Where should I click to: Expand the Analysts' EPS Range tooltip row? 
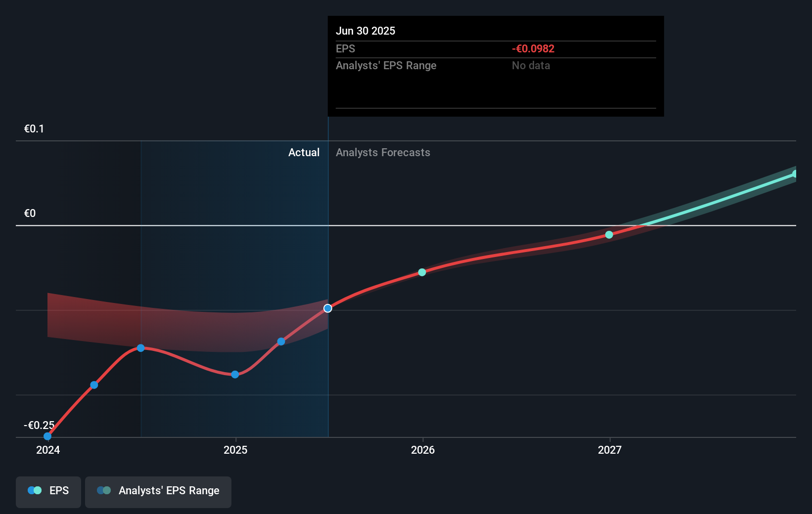tap(386, 65)
